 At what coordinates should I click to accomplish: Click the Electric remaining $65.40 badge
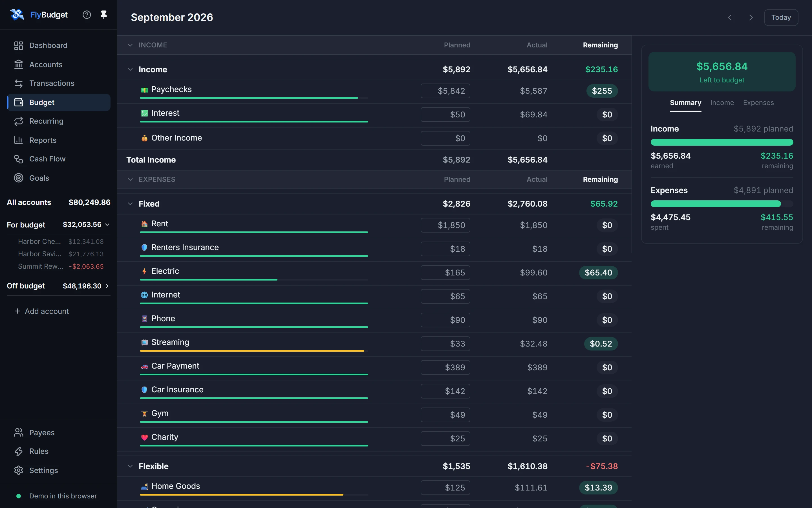[x=598, y=273]
